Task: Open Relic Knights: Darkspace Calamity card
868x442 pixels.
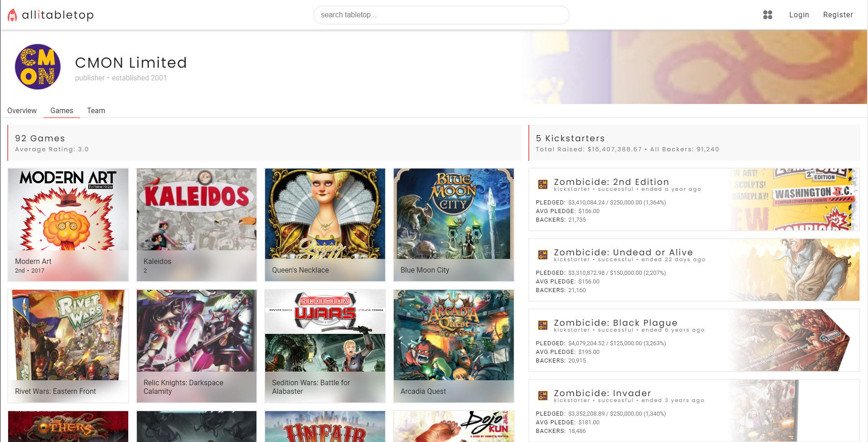Action: (x=196, y=346)
